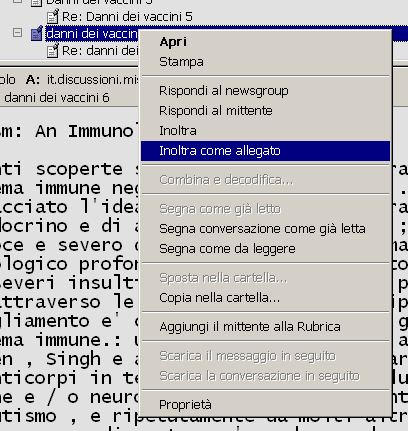Click the selected 'danni dei vaccini' message icon
The width and height of the screenshot is (408, 431).
[x=37, y=33]
